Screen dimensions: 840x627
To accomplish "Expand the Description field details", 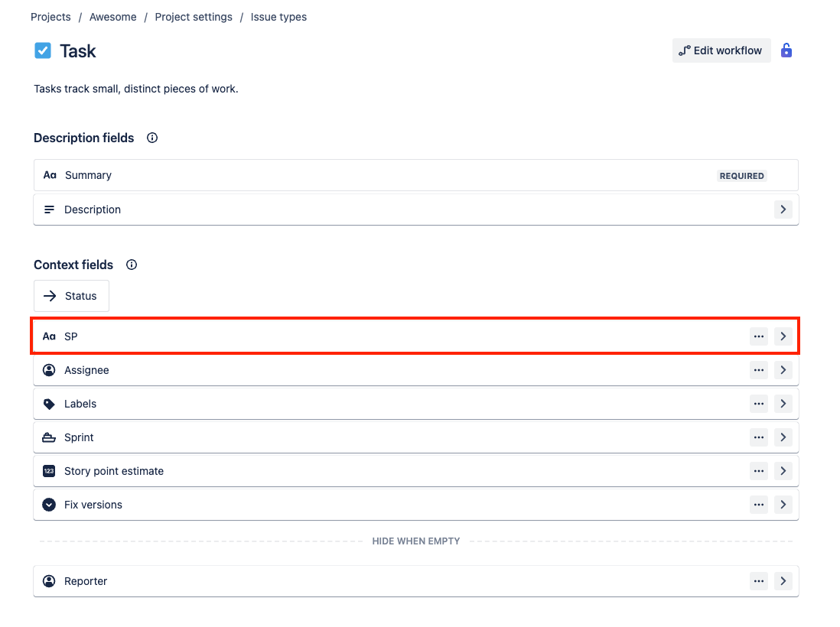I will click(x=783, y=209).
